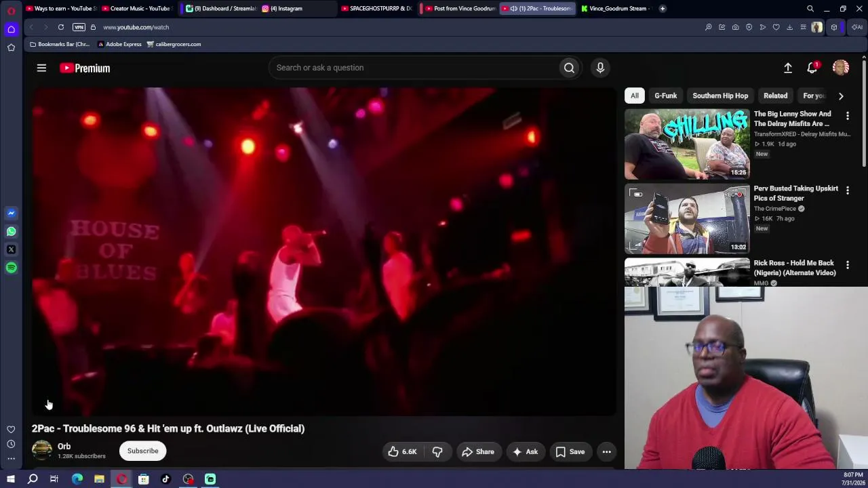Open more actions for the 2Pac video
Viewport: 868px width, 488px height.
click(x=607, y=451)
